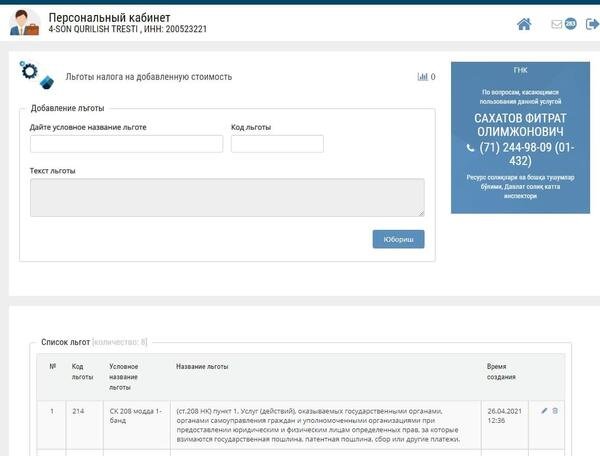Click the bar chart statistics icon

pos(422,76)
